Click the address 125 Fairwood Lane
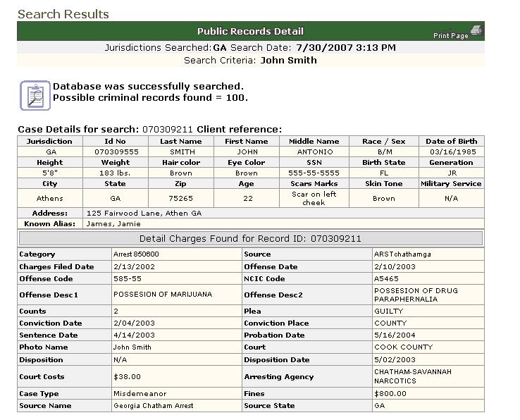The width and height of the screenshot is (520, 420). (144, 213)
